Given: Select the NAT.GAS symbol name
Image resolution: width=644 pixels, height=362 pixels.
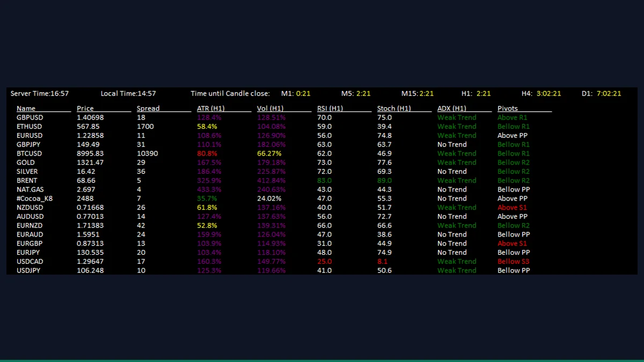Looking at the screenshot, I should tap(30, 189).
